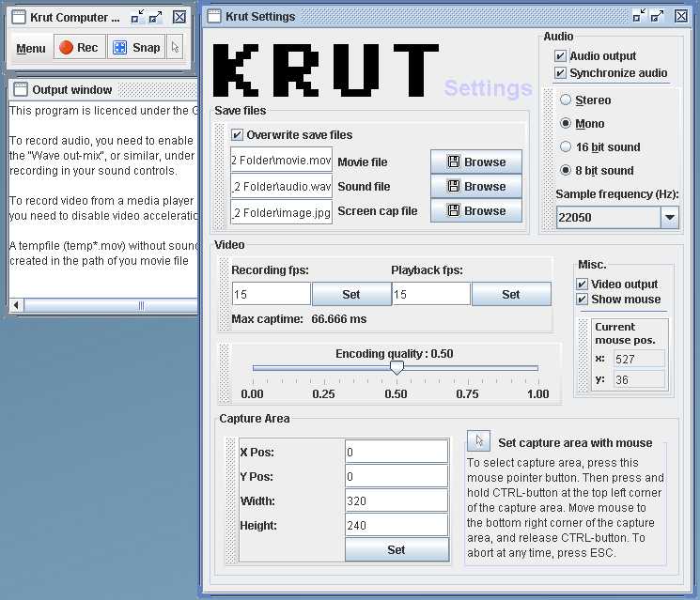This screenshot has width=700, height=600.
Task: Disable the Audio output checkbox
Action: coord(560,56)
